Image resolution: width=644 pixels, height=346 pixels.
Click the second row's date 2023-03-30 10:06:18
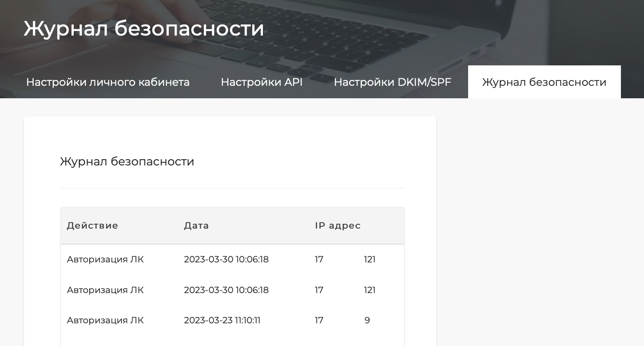226,290
